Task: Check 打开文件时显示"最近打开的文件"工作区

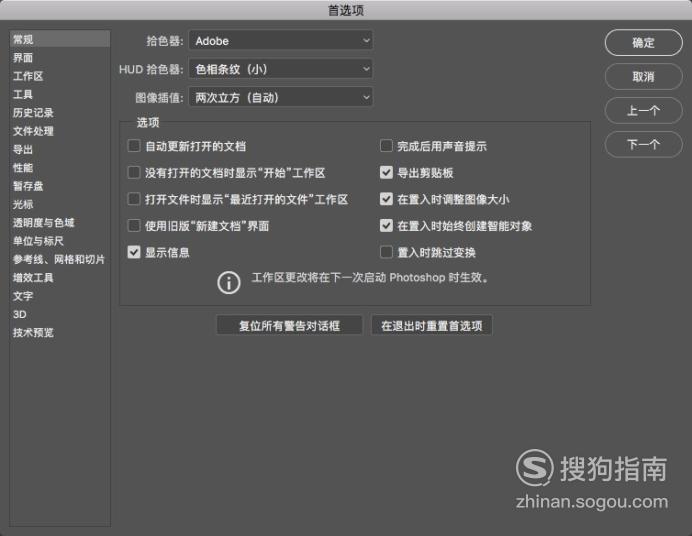Action: click(x=134, y=199)
